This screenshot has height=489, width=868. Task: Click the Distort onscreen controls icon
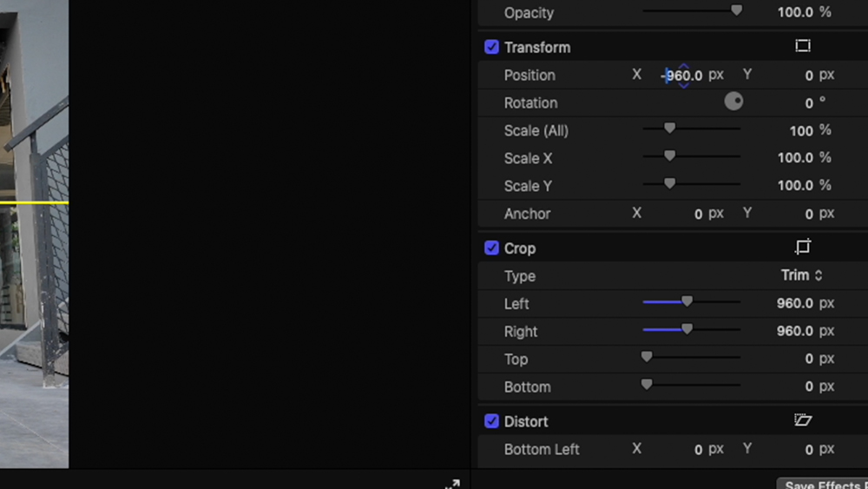tap(803, 420)
